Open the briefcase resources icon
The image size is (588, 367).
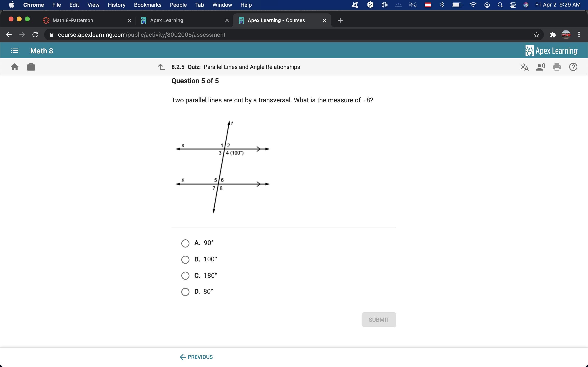point(31,67)
